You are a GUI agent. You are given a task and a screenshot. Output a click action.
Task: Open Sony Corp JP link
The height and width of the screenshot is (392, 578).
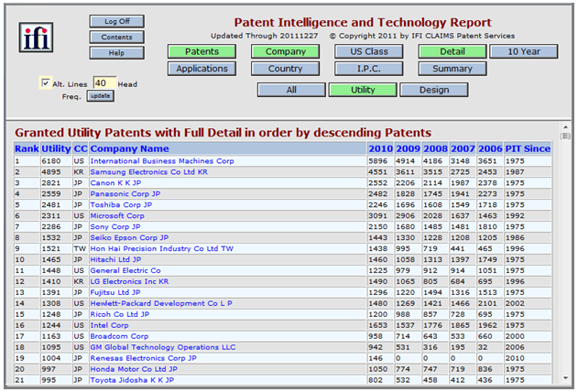pyautogui.click(x=115, y=227)
